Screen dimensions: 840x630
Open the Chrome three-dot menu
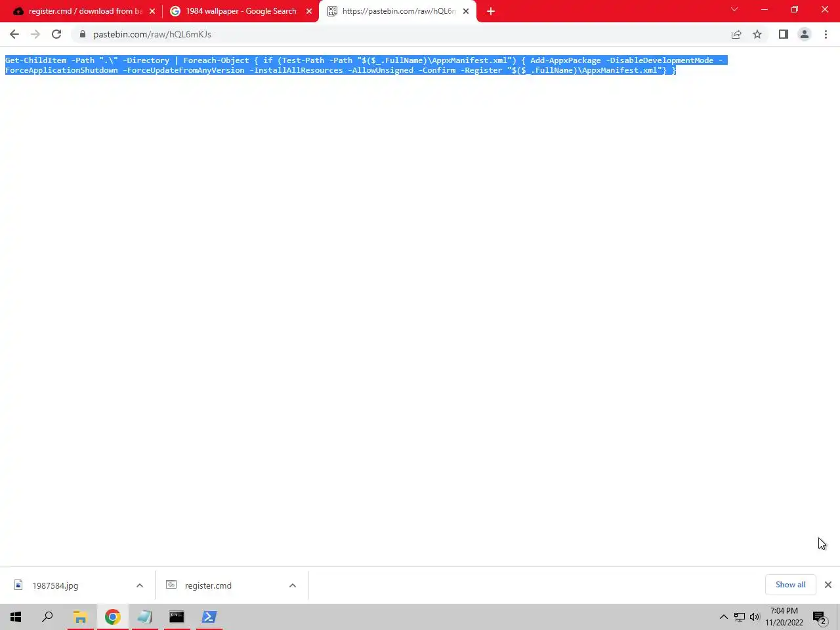(826, 34)
